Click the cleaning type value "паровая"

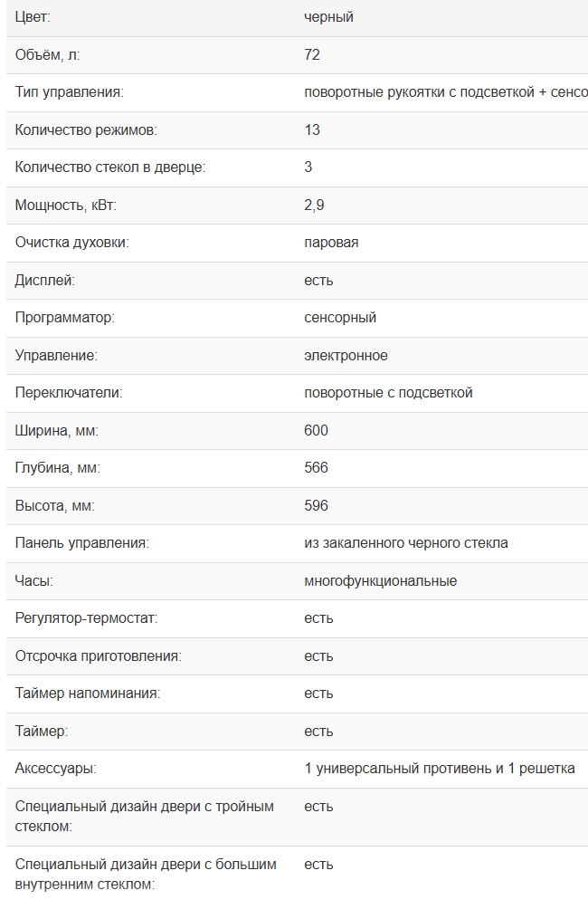tap(331, 243)
